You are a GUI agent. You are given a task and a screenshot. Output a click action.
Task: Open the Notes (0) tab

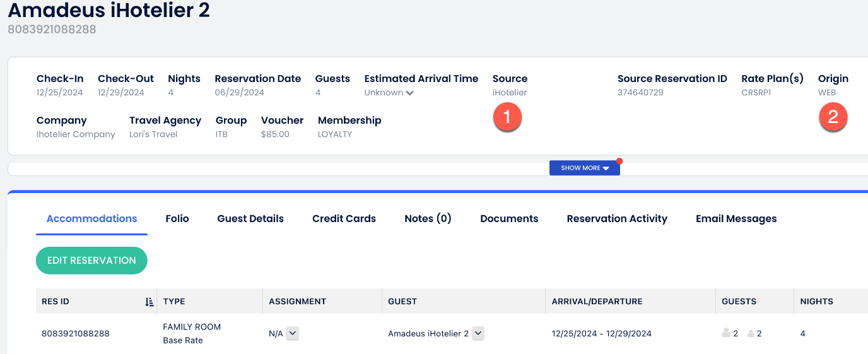(x=428, y=218)
